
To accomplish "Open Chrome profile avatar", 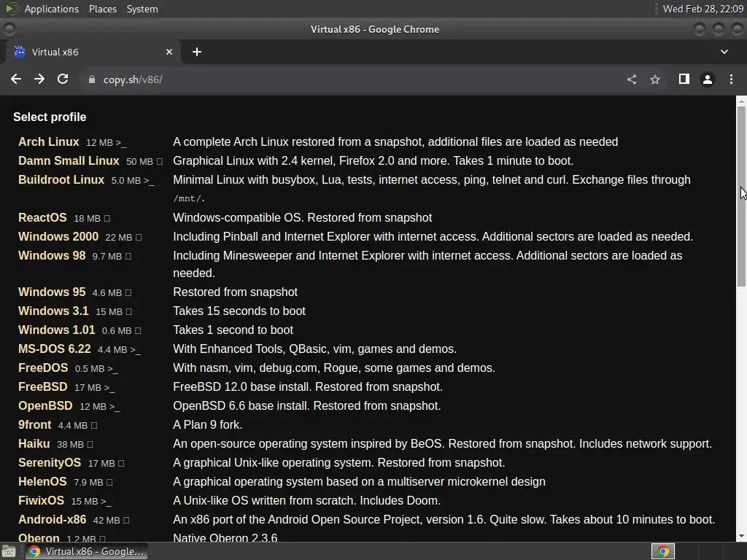I will click(x=708, y=79).
